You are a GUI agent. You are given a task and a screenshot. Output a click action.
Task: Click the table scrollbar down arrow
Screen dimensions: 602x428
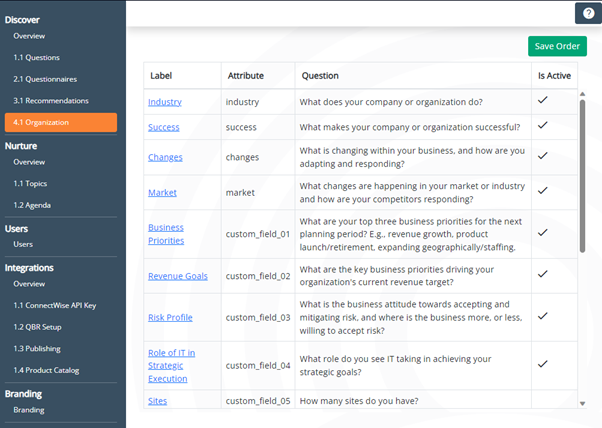click(x=582, y=403)
